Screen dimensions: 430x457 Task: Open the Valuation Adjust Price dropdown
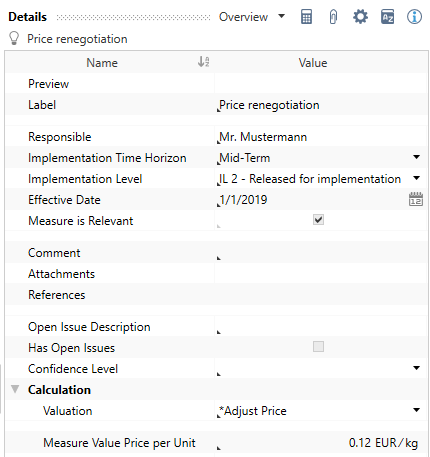tap(416, 410)
